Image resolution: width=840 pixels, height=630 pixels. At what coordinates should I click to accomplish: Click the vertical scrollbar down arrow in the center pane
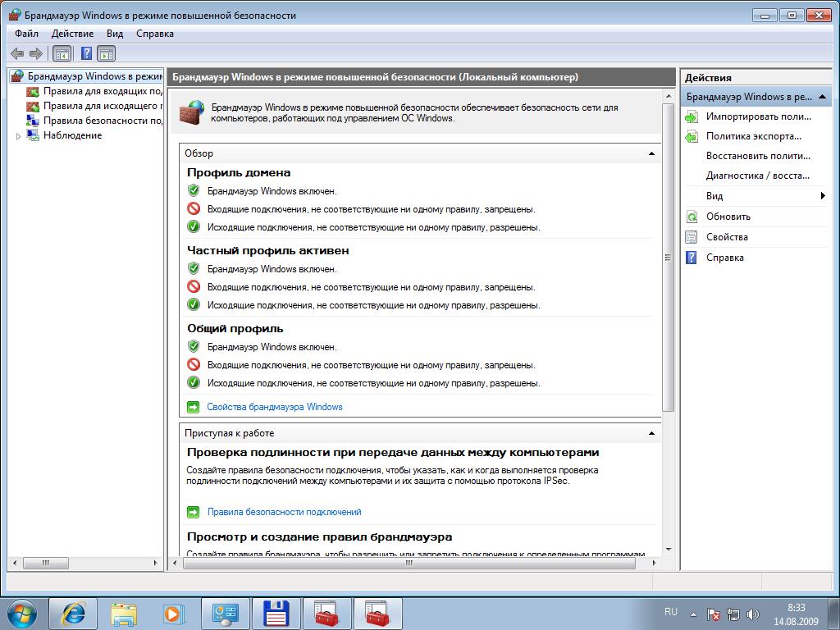[668, 550]
